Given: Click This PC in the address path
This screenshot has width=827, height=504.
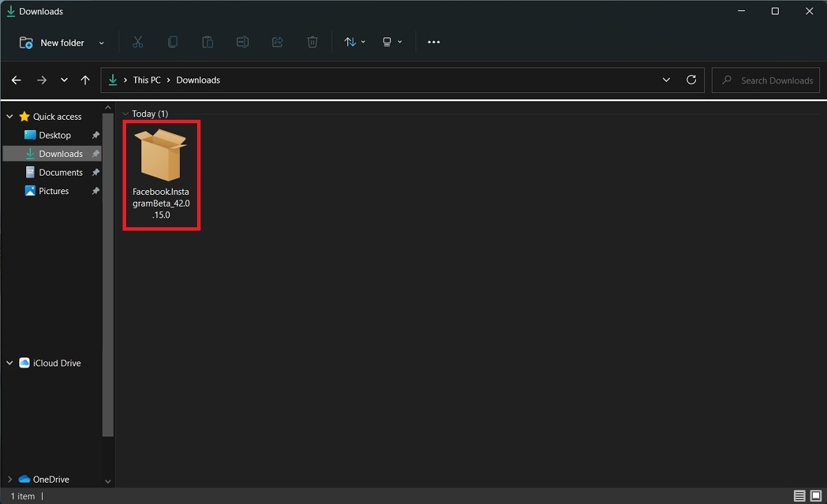Looking at the screenshot, I should [x=147, y=80].
